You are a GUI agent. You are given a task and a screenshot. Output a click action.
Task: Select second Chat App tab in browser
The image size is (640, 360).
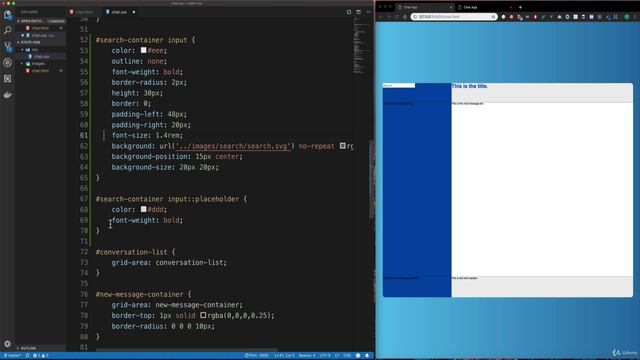click(484, 7)
